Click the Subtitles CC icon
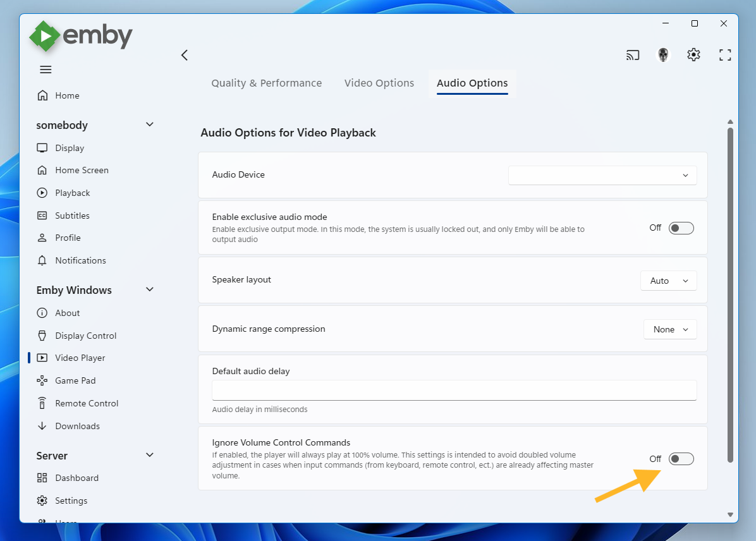Screen dimensions: 756x541 42,216
